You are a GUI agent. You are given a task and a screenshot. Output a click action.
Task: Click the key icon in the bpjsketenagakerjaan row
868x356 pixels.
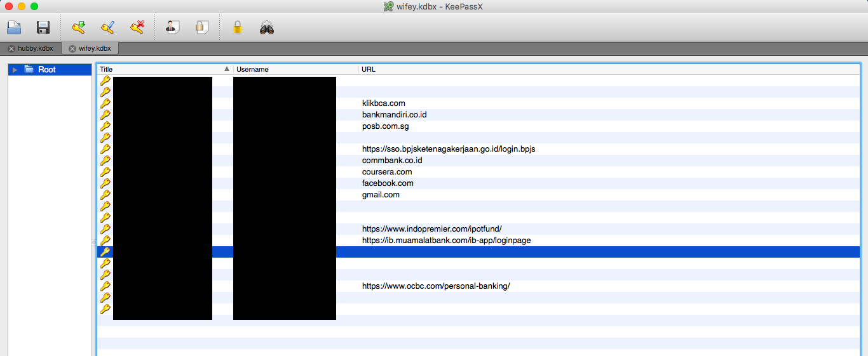(105, 149)
